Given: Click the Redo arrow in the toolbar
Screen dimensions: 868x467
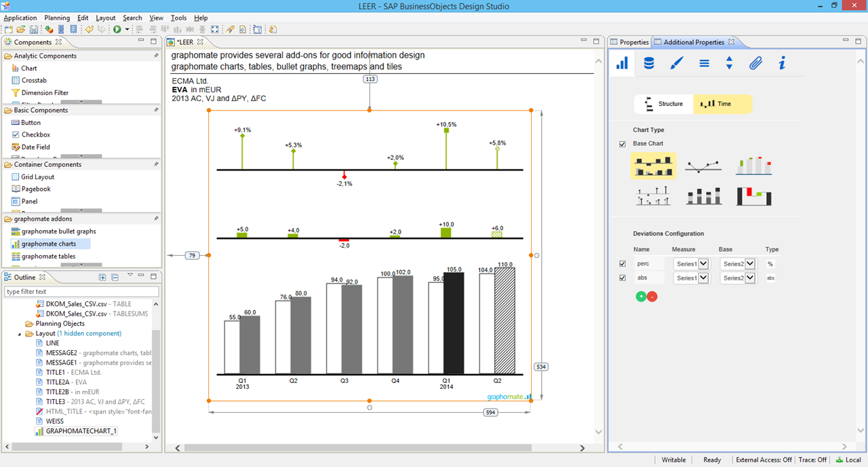Looking at the screenshot, I should point(102,30).
